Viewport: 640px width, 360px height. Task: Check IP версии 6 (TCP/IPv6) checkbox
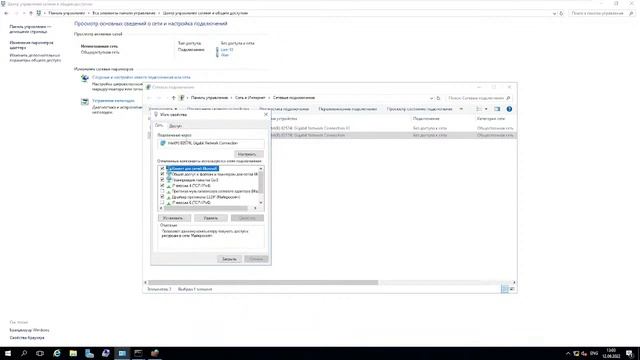162,202
